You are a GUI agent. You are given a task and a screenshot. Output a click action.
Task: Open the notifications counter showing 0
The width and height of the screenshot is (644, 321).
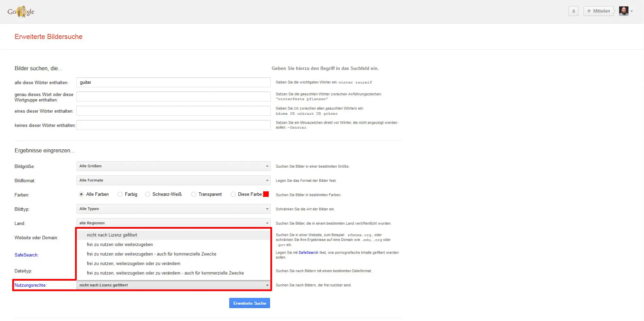[x=573, y=11]
